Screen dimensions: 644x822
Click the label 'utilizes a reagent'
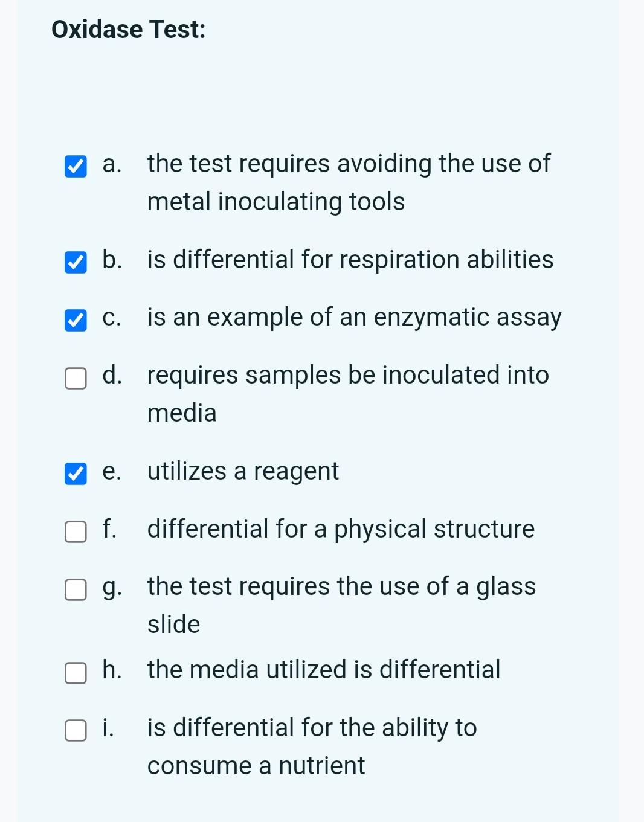click(243, 472)
